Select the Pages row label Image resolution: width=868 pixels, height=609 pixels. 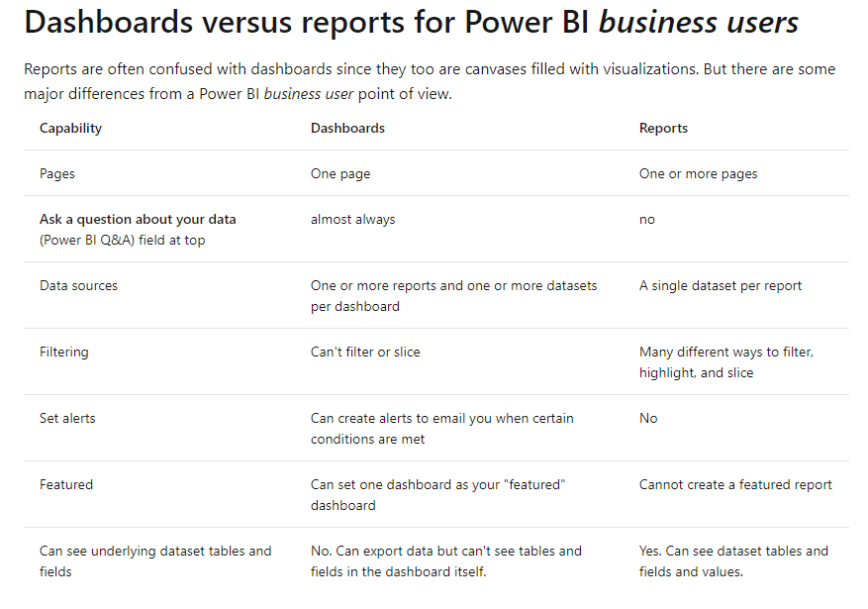(57, 174)
